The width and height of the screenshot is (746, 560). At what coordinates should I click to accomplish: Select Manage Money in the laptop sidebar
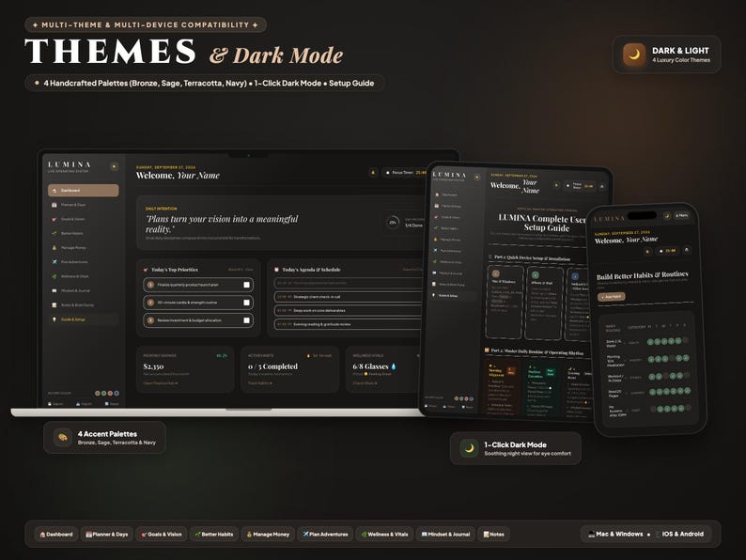point(84,247)
